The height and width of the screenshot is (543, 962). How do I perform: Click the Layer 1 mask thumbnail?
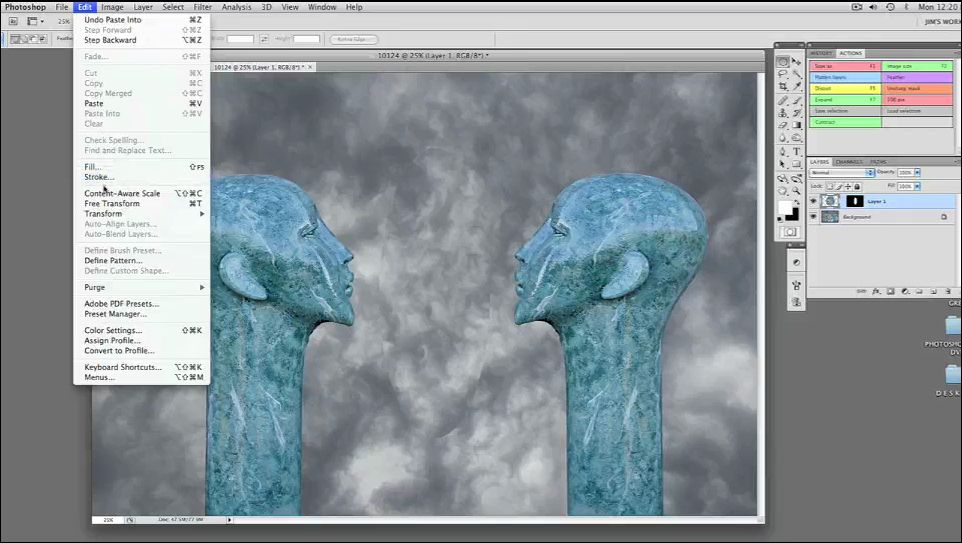(855, 201)
